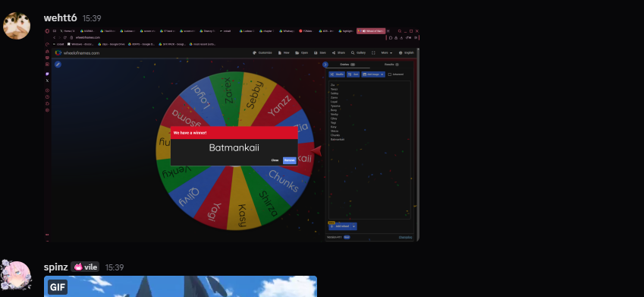Click the Yanzz wheel slice
644x297 pixels.
click(279, 106)
